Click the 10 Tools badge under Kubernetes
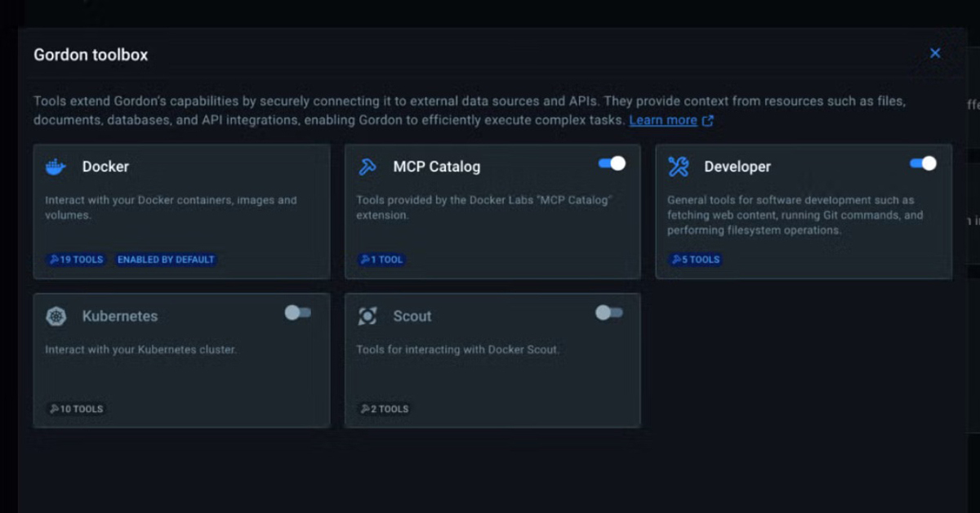 (x=76, y=409)
